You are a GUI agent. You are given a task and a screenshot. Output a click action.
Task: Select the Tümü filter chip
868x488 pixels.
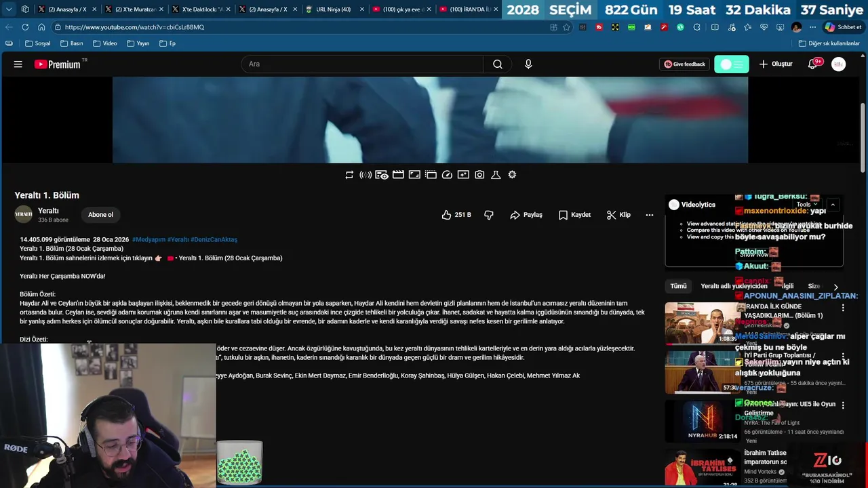tap(678, 286)
